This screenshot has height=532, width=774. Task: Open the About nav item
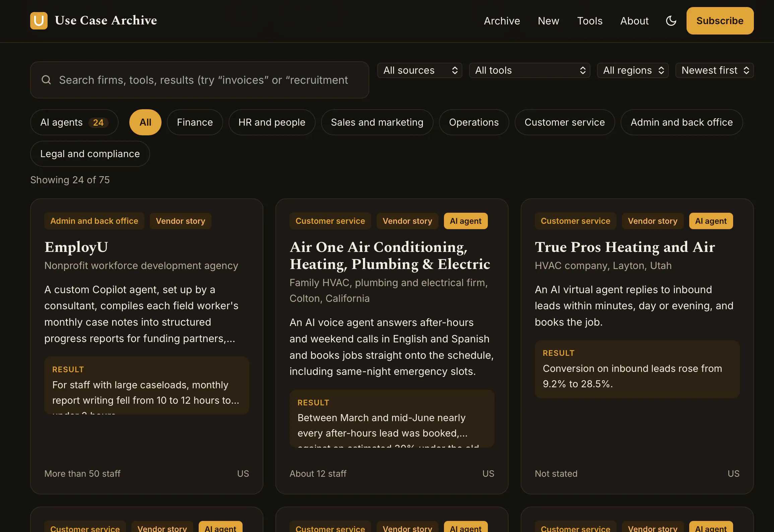click(634, 21)
